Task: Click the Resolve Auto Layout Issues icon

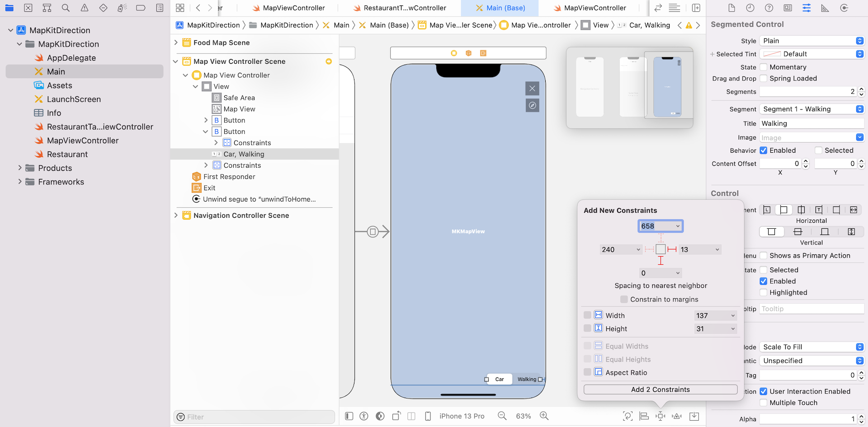Action: (x=677, y=416)
